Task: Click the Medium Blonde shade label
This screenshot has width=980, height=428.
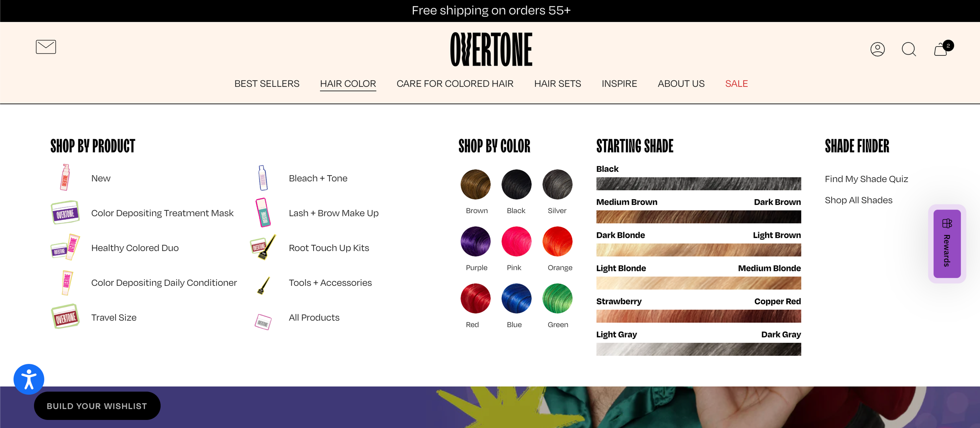Action: pyautogui.click(x=769, y=268)
